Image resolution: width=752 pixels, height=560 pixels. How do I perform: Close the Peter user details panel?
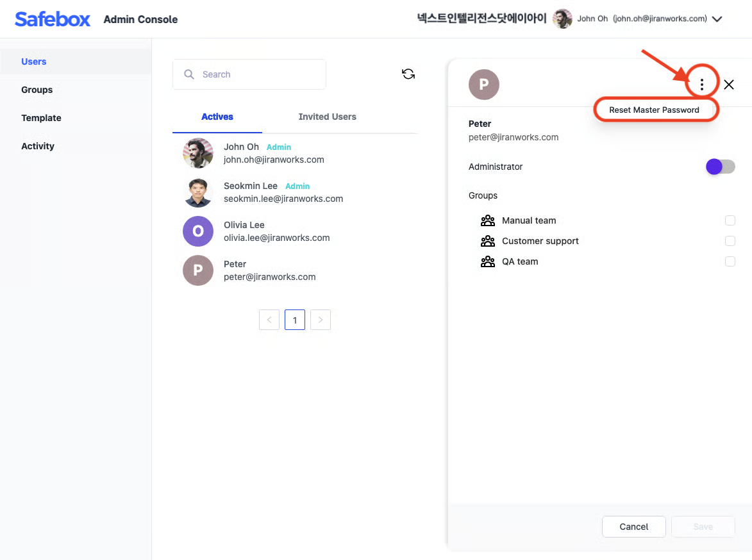[x=729, y=84]
